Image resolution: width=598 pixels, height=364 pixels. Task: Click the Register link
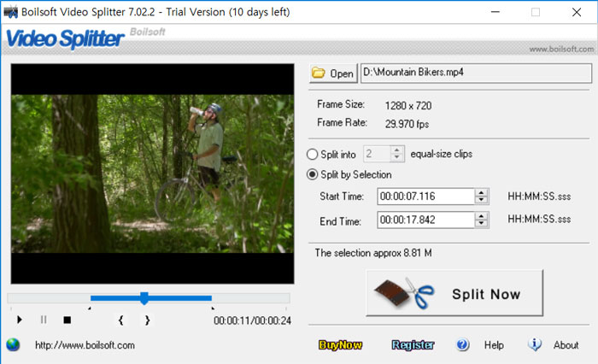tap(413, 345)
